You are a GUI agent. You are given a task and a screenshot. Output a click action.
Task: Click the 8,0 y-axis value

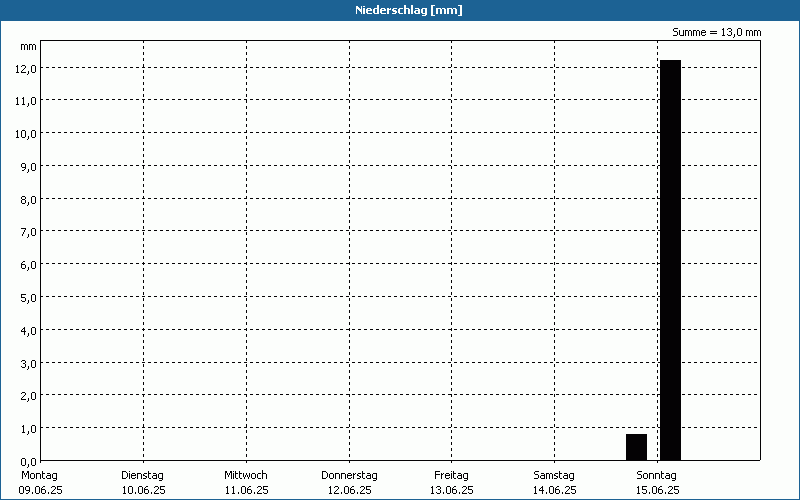tap(28, 200)
